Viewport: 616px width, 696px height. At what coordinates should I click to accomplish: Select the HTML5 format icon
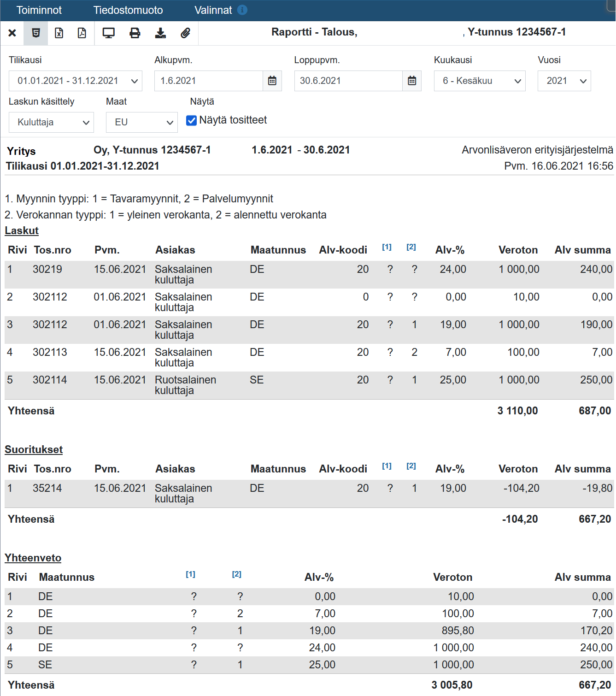(x=36, y=33)
